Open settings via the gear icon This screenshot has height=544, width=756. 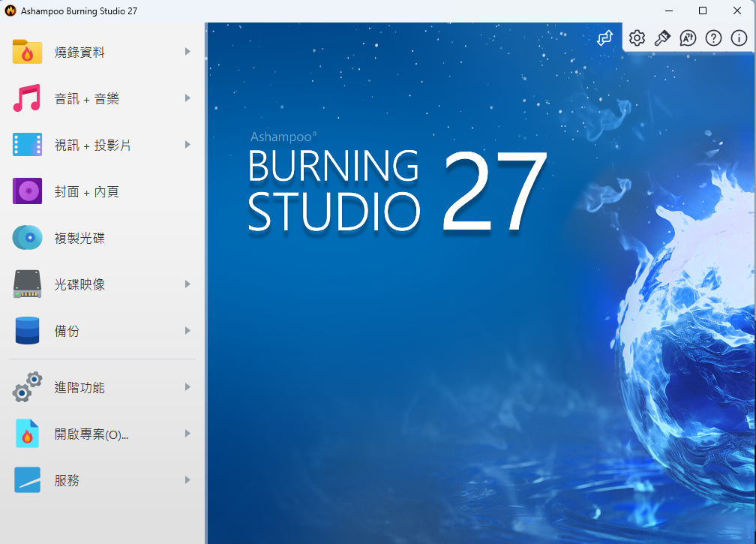[637, 38]
